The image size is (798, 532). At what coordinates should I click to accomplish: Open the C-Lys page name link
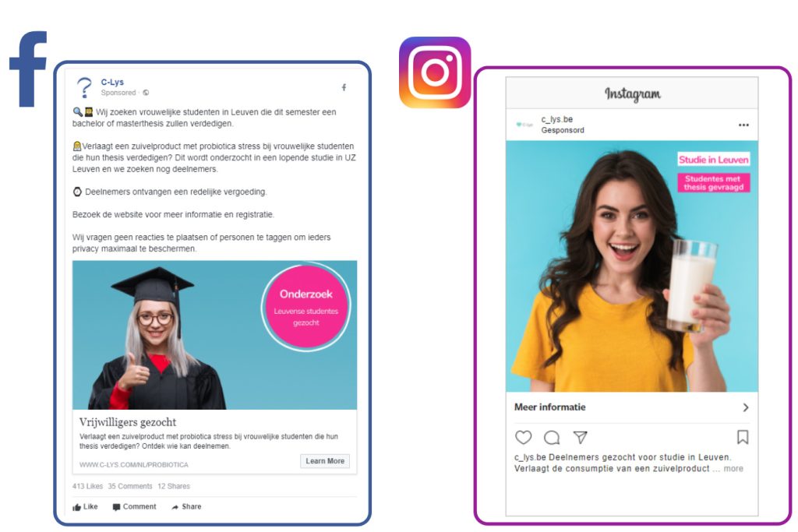[x=112, y=82]
